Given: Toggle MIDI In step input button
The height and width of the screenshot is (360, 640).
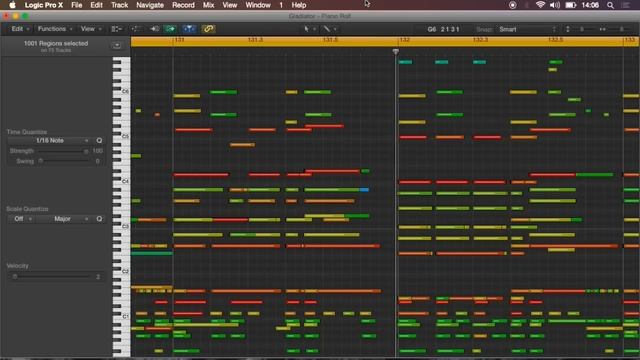Looking at the screenshot, I should pos(154,29).
